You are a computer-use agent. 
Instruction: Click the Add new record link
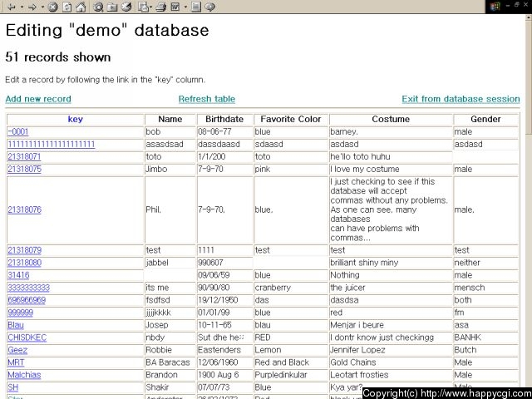pos(38,99)
